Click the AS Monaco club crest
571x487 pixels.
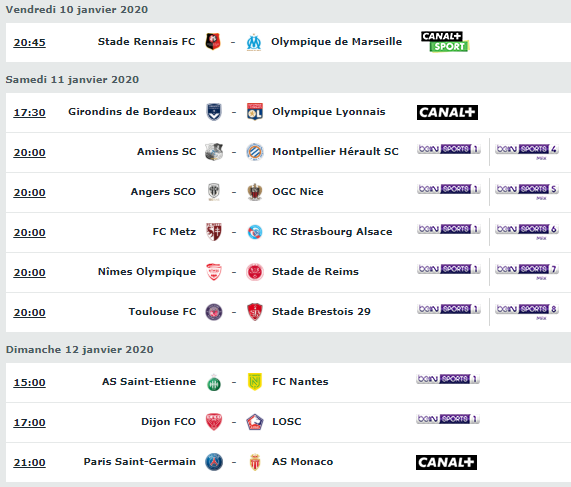coord(255,462)
